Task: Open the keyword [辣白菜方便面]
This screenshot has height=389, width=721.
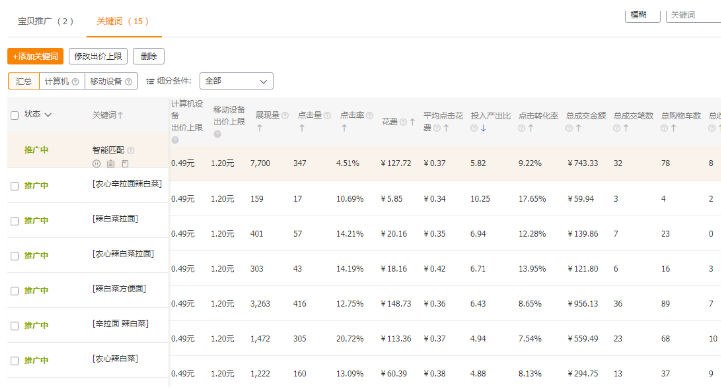Action: [x=120, y=289]
